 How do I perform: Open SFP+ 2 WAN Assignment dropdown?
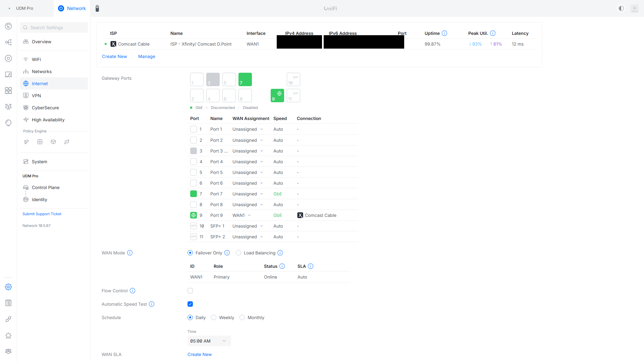click(x=248, y=237)
